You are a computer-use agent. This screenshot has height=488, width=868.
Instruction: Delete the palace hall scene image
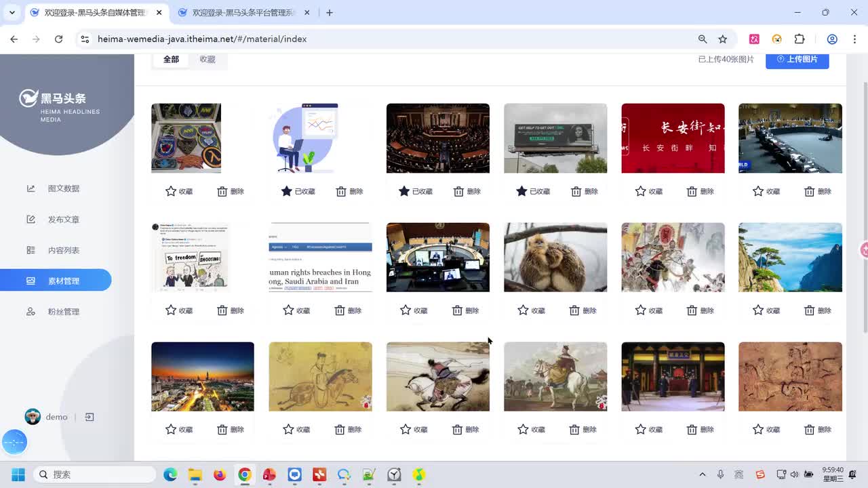(701, 430)
